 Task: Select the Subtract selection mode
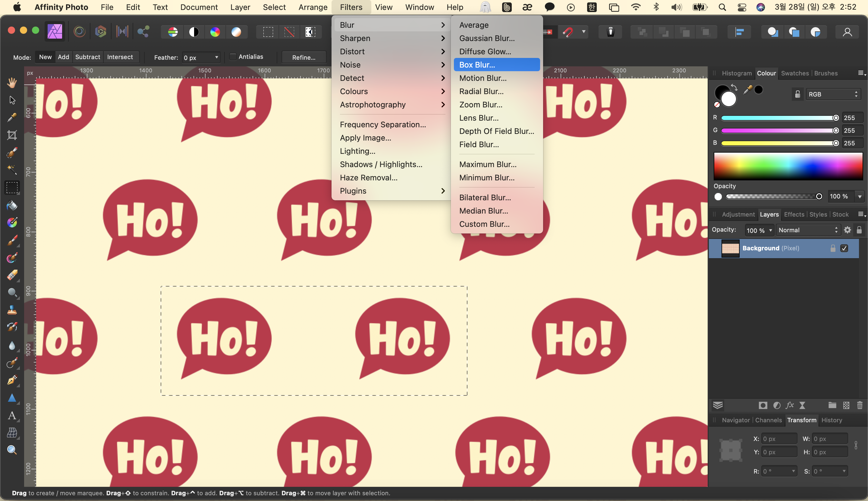tap(87, 57)
